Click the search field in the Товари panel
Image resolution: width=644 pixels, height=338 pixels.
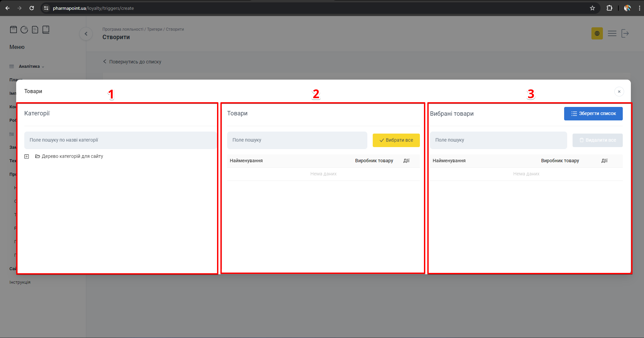click(x=297, y=140)
